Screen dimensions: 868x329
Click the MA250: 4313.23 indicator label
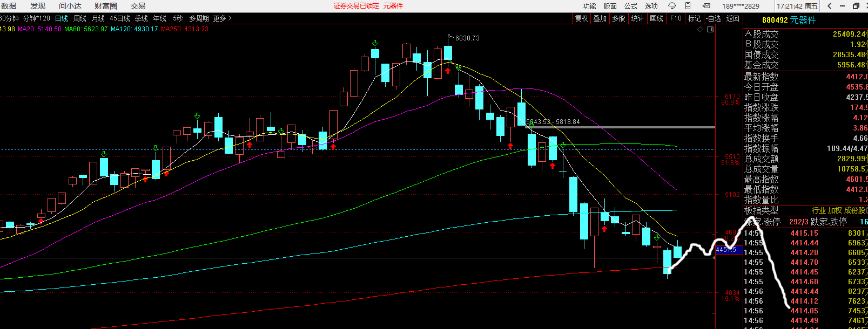(185, 29)
